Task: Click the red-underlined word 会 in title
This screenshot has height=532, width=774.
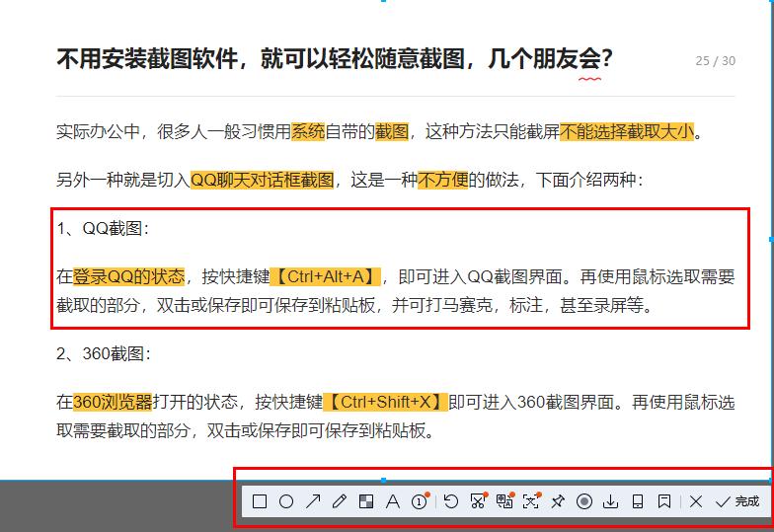Action: pyautogui.click(x=590, y=59)
